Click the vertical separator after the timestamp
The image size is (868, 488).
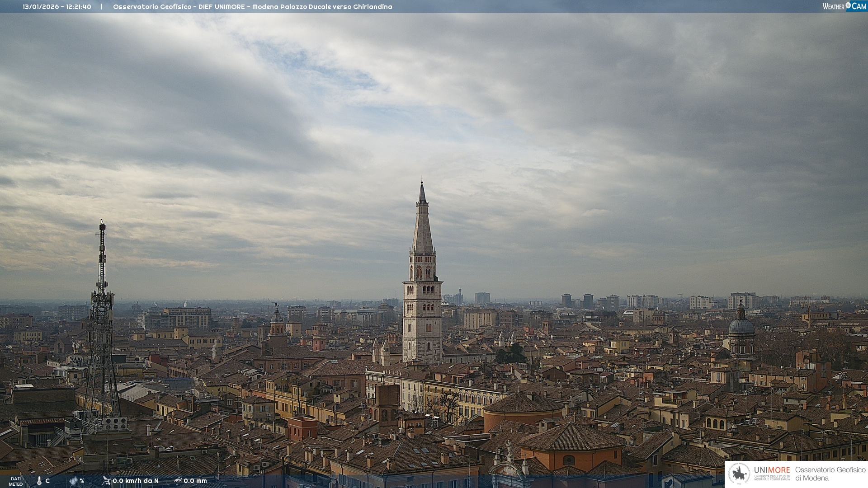(101, 7)
